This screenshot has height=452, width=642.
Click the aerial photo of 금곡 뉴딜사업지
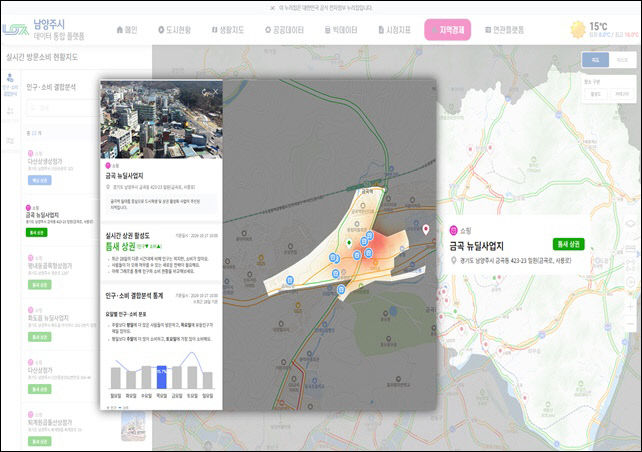tap(161, 119)
